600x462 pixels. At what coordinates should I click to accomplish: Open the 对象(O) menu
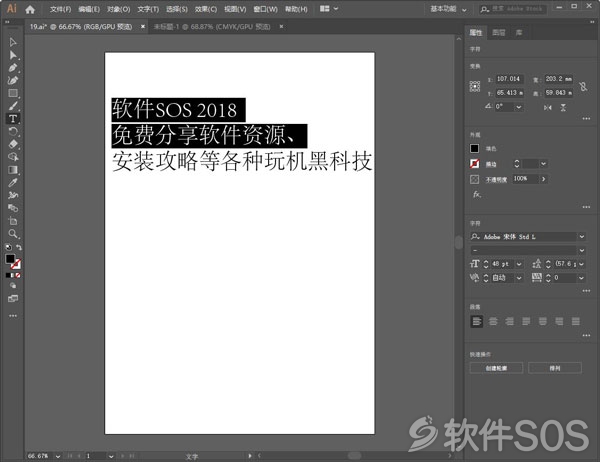pyautogui.click(x=118, y=9)
